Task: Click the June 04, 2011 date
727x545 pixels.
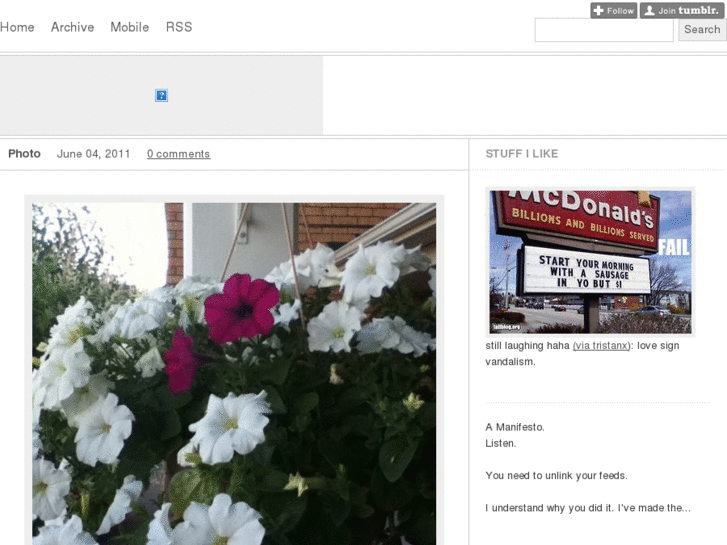Action: [93, 154]
